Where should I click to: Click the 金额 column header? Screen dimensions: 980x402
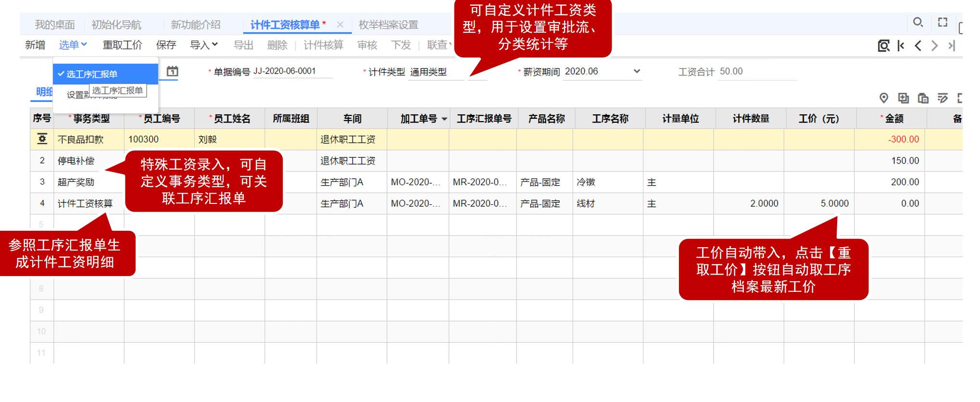point(891,118)
